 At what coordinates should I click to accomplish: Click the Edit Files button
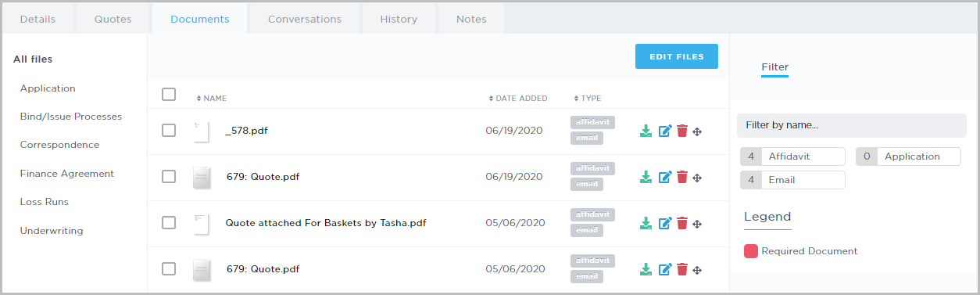click(x=677, y=56)
